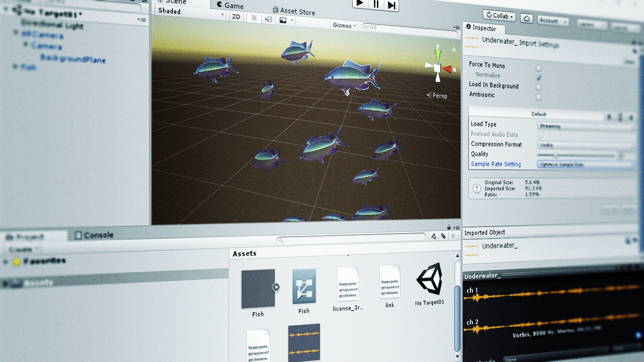The image size is (644, 362).
Task: Click the Underwater_ audio waveform icon in Inspector
Action: (471, 42)
